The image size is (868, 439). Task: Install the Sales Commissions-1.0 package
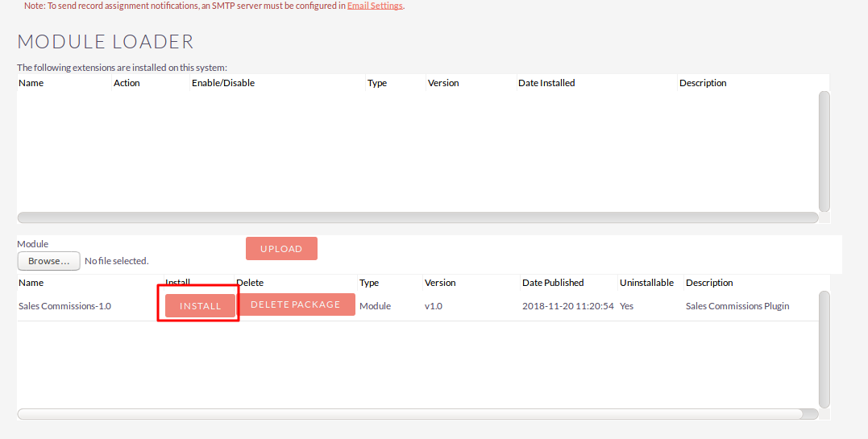point(201,305)
